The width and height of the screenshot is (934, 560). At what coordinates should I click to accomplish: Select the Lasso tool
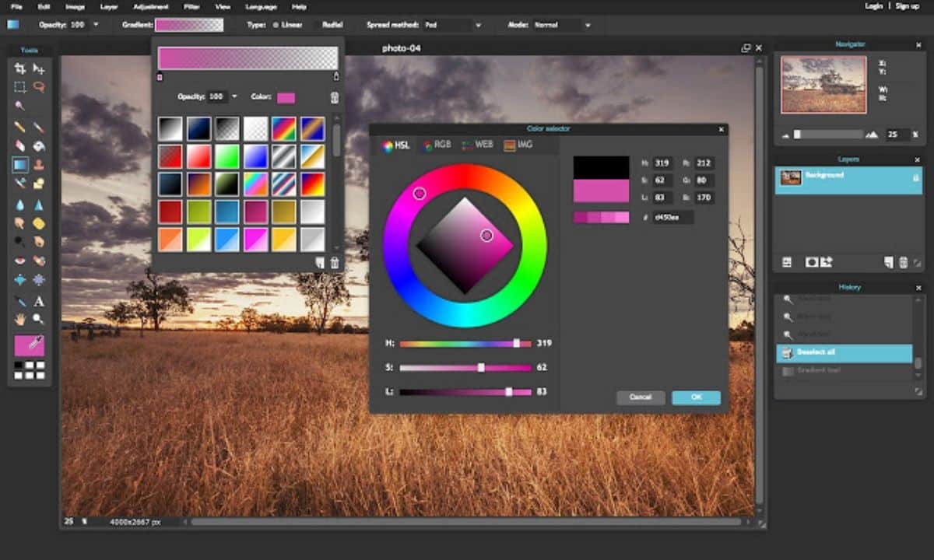[38, 87]
